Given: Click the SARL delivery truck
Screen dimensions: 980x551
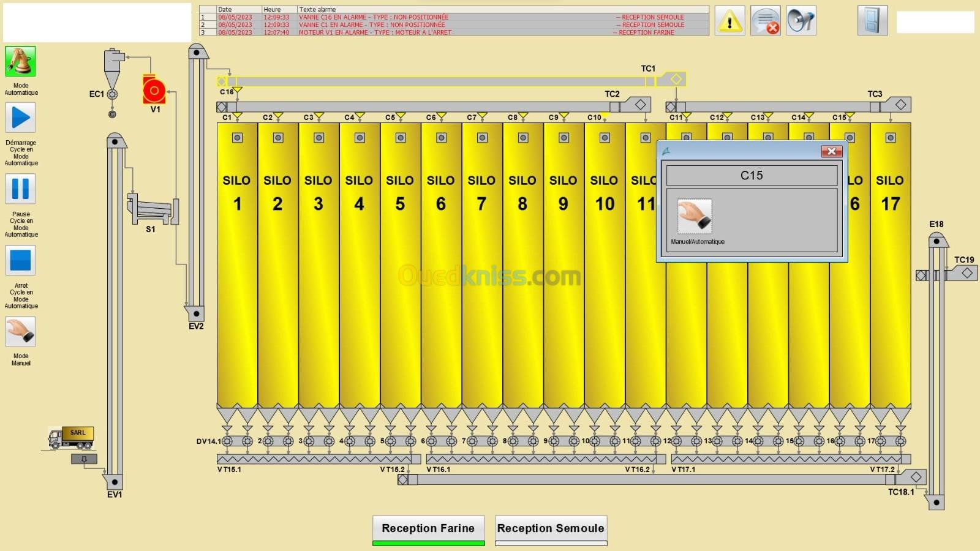Looking at the screenshot, I should (x=71, y=437).
